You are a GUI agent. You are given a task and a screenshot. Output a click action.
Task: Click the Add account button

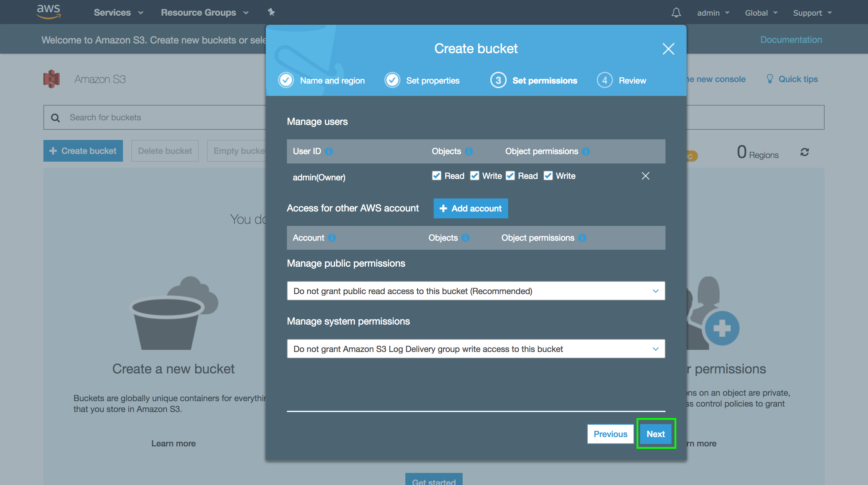pos(470,208)
